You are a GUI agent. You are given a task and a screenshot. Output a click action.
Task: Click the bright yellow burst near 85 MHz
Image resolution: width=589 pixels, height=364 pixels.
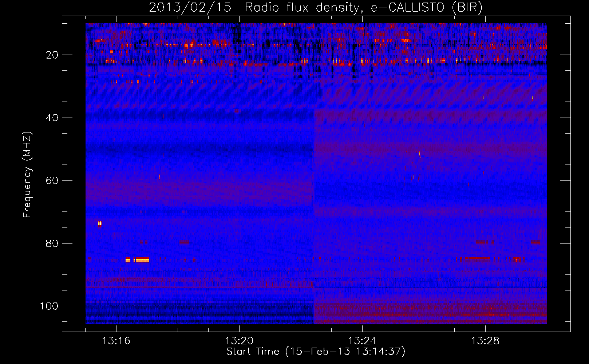coord(138,260)
